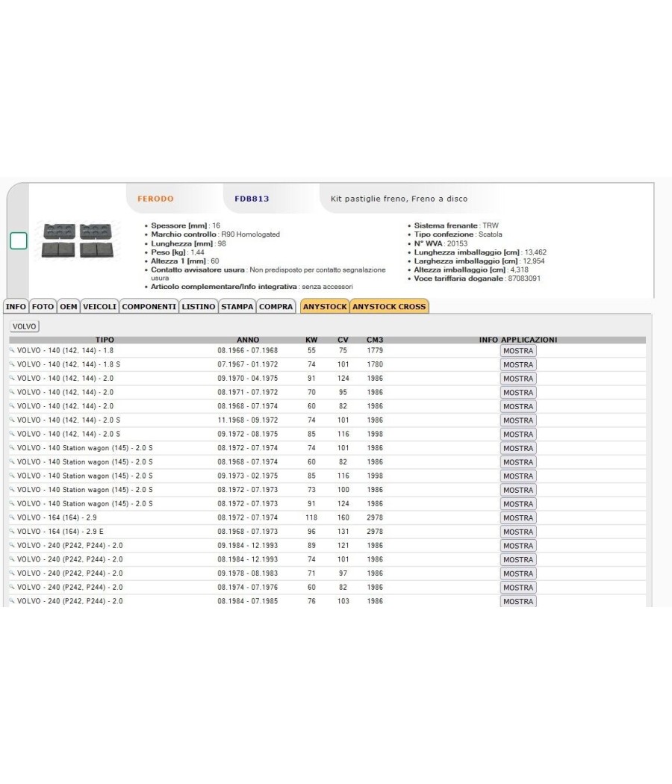672x784 pixels.
Task: Click MOSTRA for the 09.1984 - 12.1993 Volvo 240 row
Action: point(518,546)
